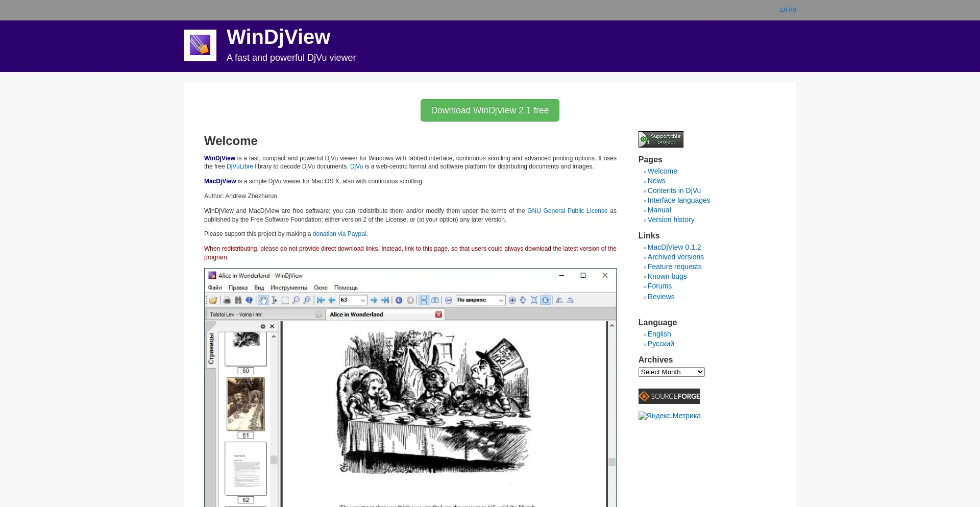Toggle the fit width zoom icon

click(546, 300)
